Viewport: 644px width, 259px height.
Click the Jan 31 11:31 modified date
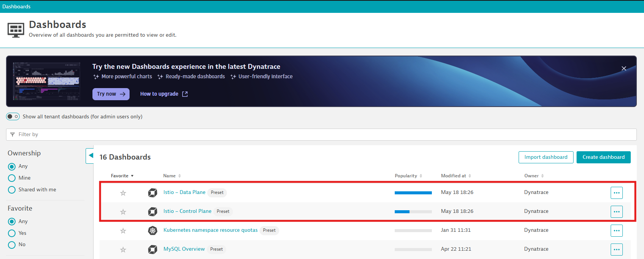[456, 230]
